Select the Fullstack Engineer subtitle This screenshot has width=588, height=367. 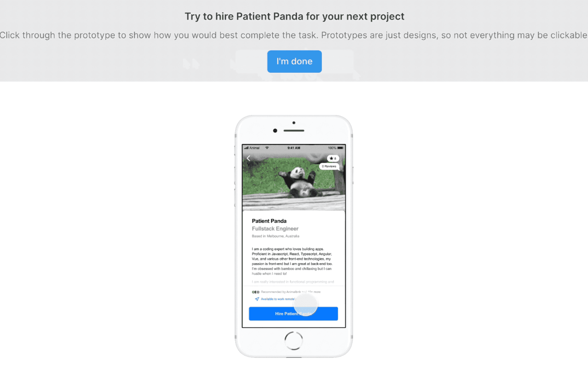click(275, 229)
